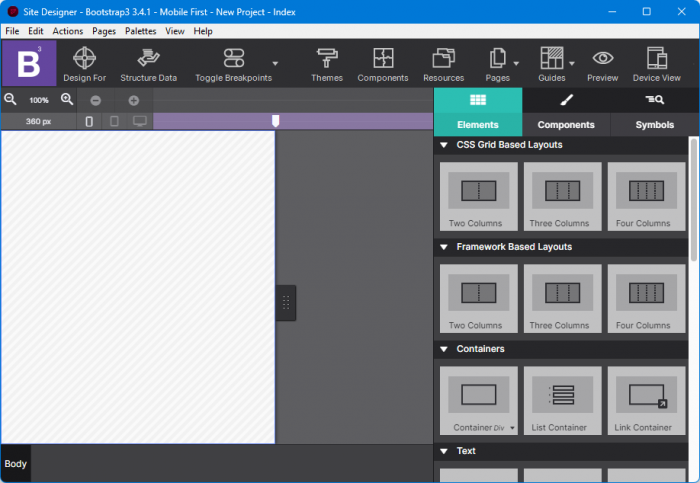Zoom in with the magnifier plus icon
Screen dimensions: 700x483
pos(67,99)
